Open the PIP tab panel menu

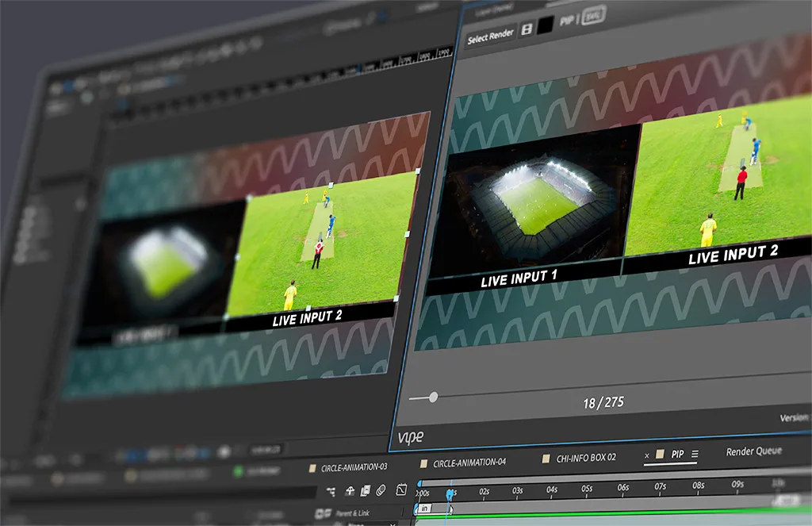pos(695,455)
